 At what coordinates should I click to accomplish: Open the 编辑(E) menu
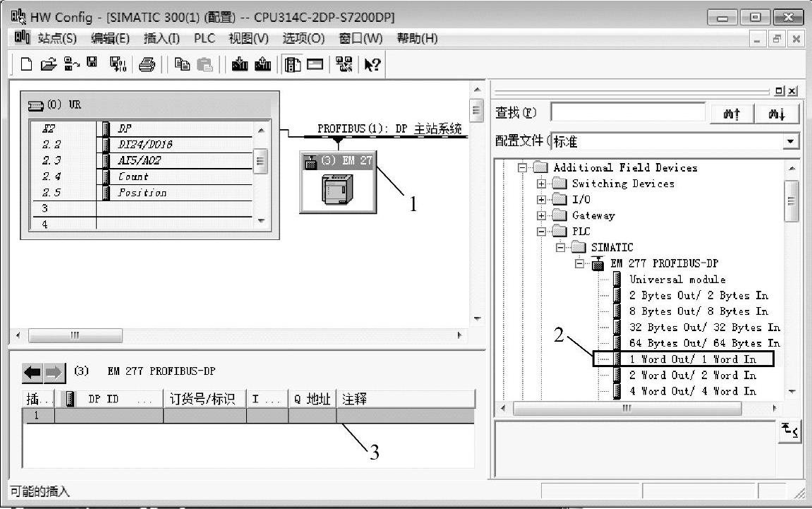coord(110,38)
